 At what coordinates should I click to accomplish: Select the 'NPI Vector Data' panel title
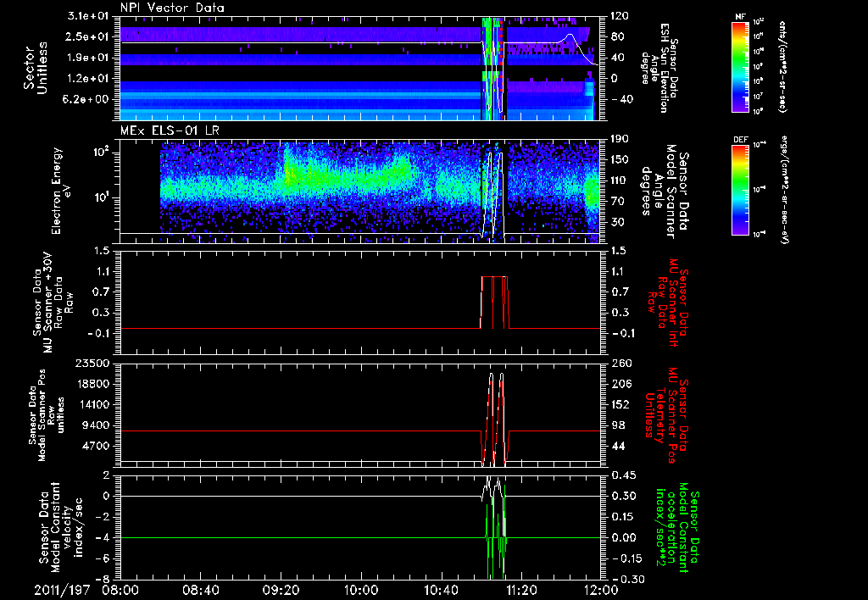(x=172, y=8)
